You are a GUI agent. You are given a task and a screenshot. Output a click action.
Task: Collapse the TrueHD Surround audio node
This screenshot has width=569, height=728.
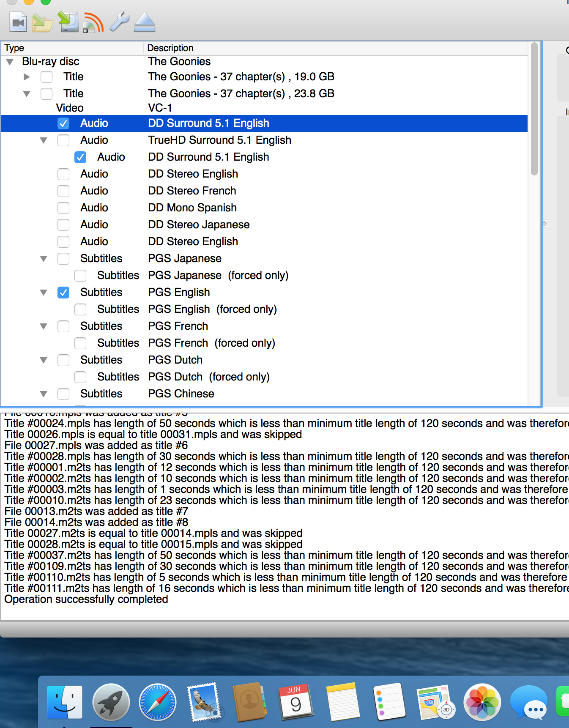coord(44,140)
